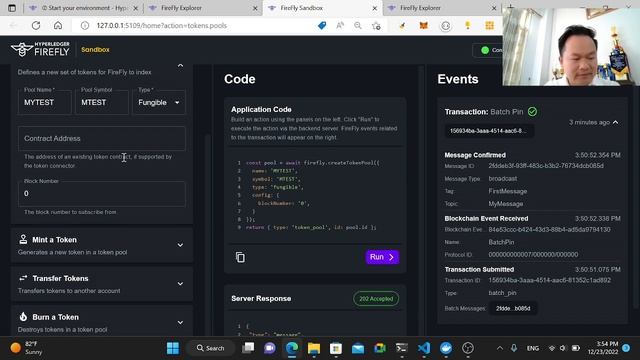Image resolution: width=640 pixels, height=360 pixels.
Task: Expand the Mint a Token section
Action: [180, 245]
